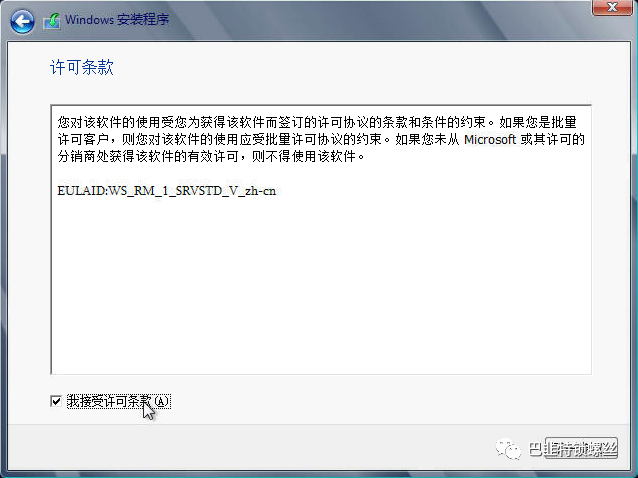Screen dimensions: 638x478
Task: Close the Windows 安装程序 window
Action: coord(612,7)
